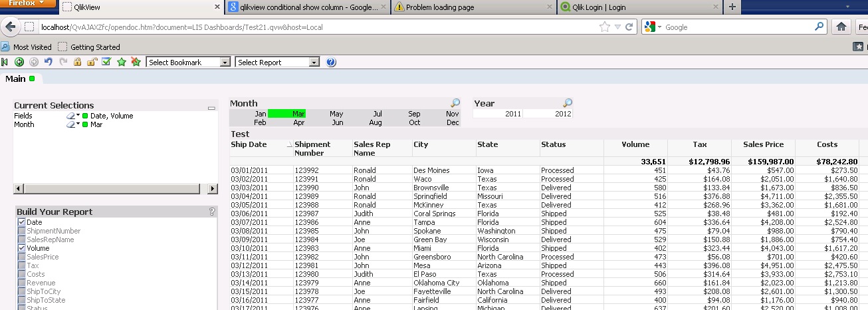Screen dimensions: 868x310
Task: Click the Month list box search magnifier
Action: [x=455, y=103]
